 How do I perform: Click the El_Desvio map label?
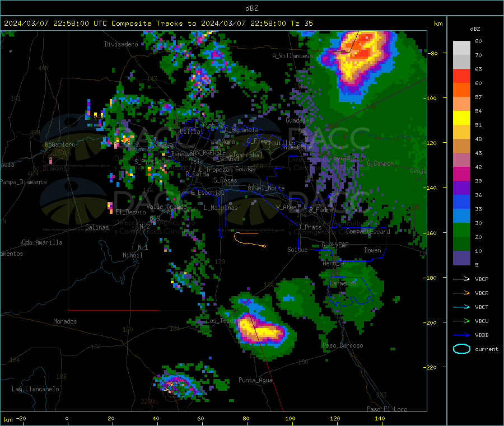coord(130,212)
